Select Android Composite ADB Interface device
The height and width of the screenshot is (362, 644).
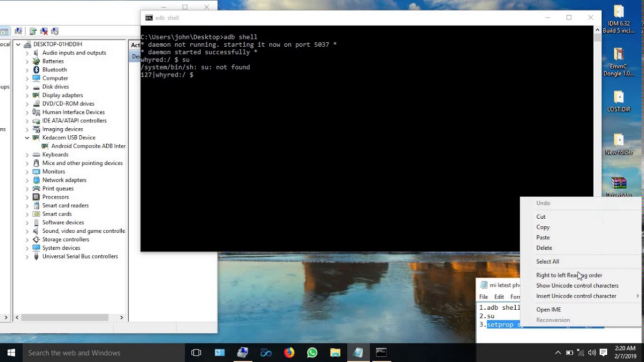(88, 146)
